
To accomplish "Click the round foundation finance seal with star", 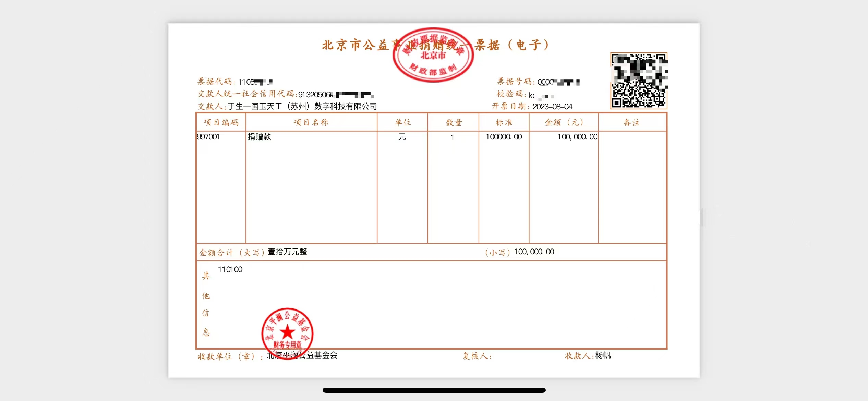I will 287,332.
